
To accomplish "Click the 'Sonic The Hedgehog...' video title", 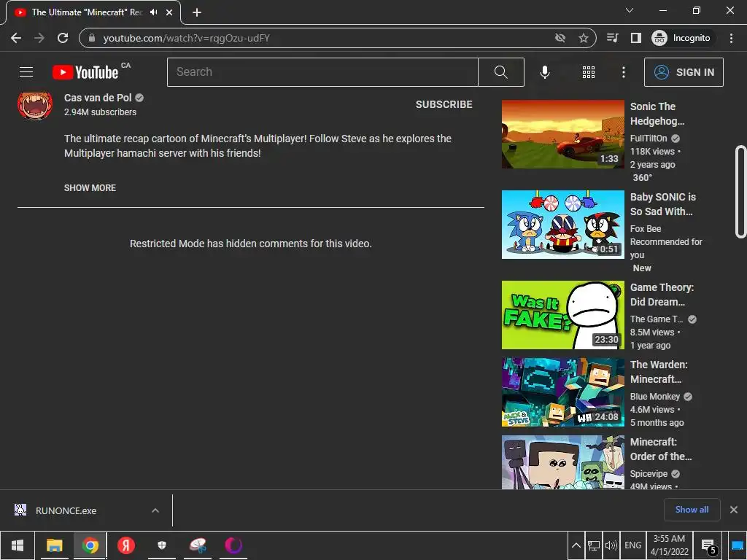I will tap(657, 114).
